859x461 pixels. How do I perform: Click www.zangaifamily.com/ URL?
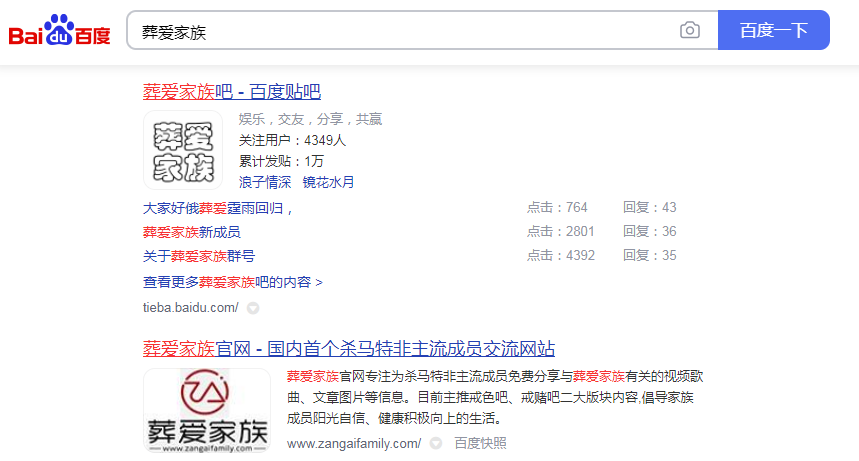pos(354,443)
